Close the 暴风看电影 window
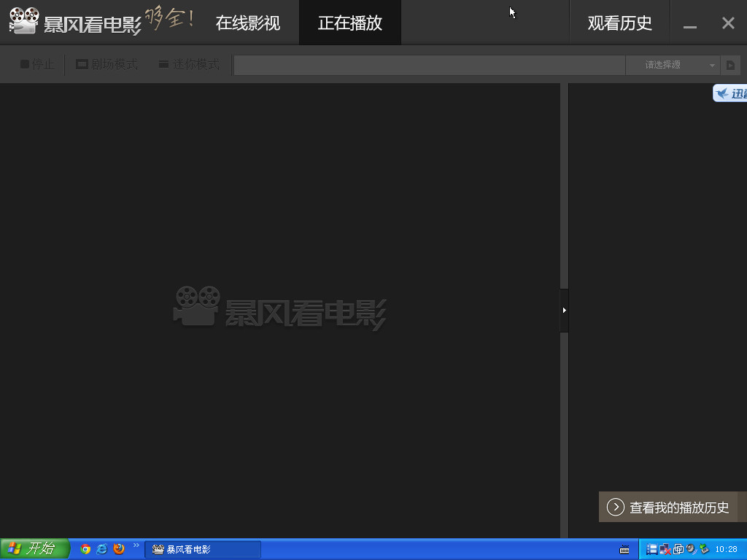Viewport: 747px width, 560px height. (x=728, y=23)
